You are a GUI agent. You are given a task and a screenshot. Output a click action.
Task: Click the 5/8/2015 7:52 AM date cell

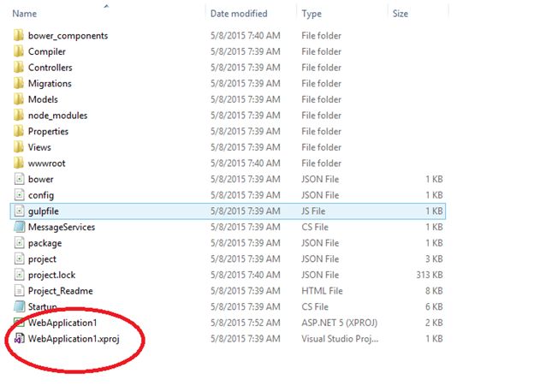pyautogui.click(x=246, y=323)
